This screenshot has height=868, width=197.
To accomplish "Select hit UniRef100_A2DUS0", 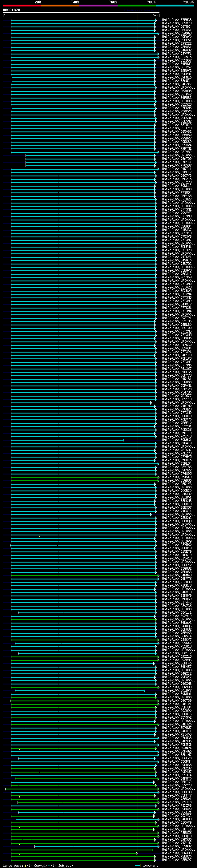I will pos(176,857).
